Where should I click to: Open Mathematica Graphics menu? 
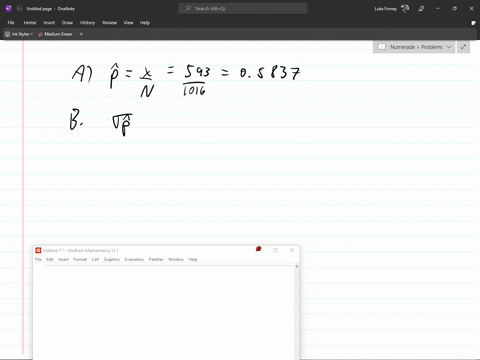click(x=112, y=259)
